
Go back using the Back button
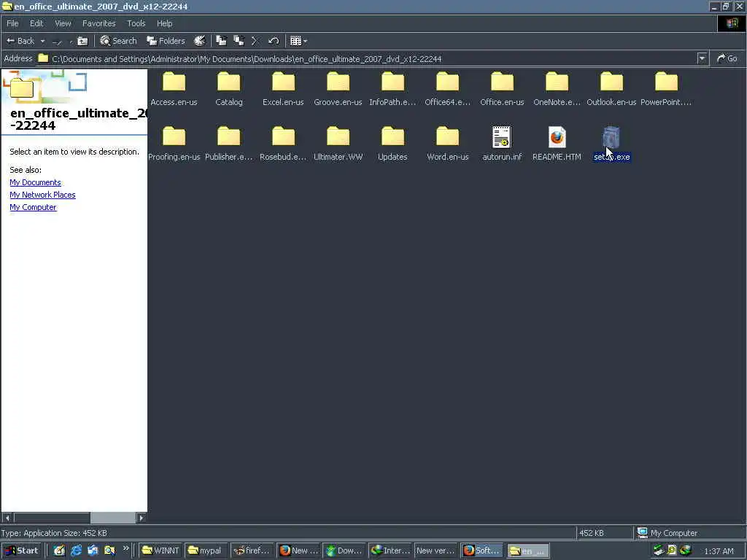(20, 41)
